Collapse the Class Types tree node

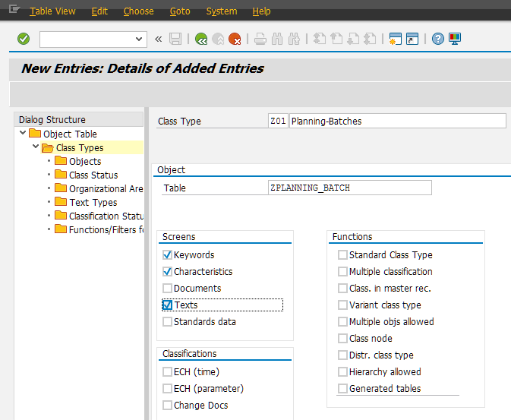pos(36,147)
